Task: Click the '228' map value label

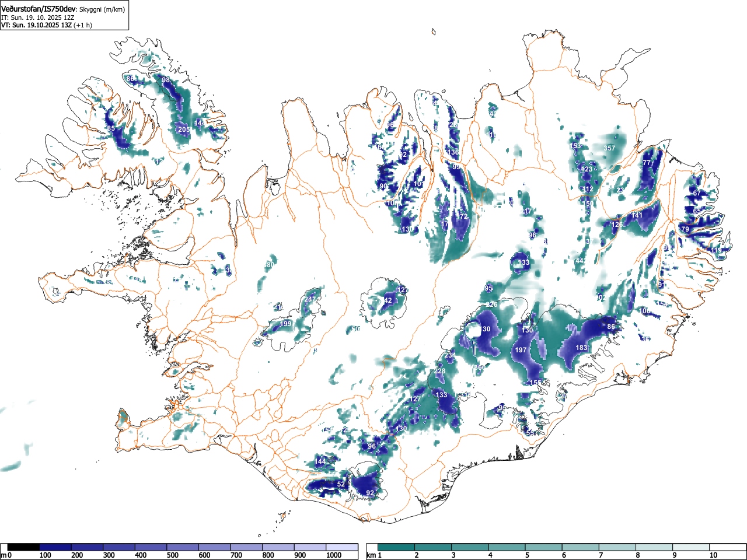Action: [x=440, y=372]
